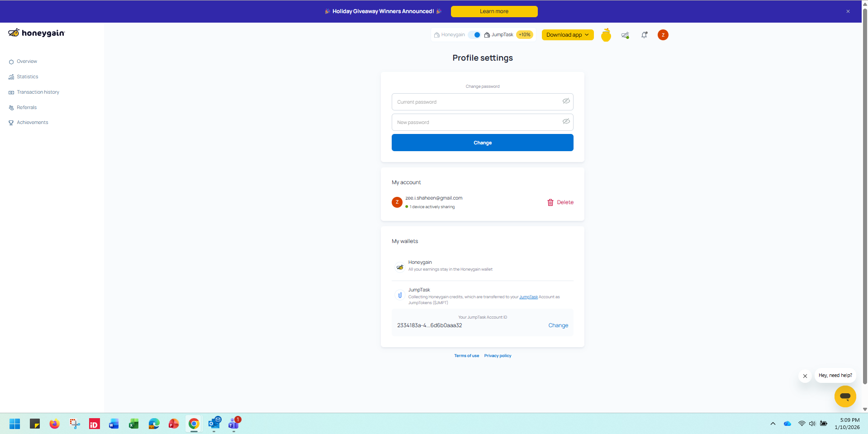Open the JumpTask link in the wallet description
Viewport: 868px width, 434px height.
tap(528, 297)
